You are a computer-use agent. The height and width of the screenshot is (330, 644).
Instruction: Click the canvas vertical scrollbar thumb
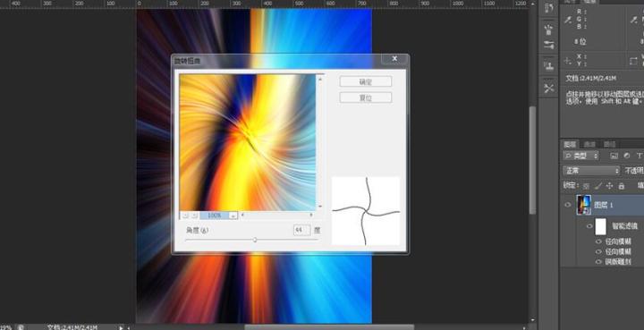pos(532,160)
